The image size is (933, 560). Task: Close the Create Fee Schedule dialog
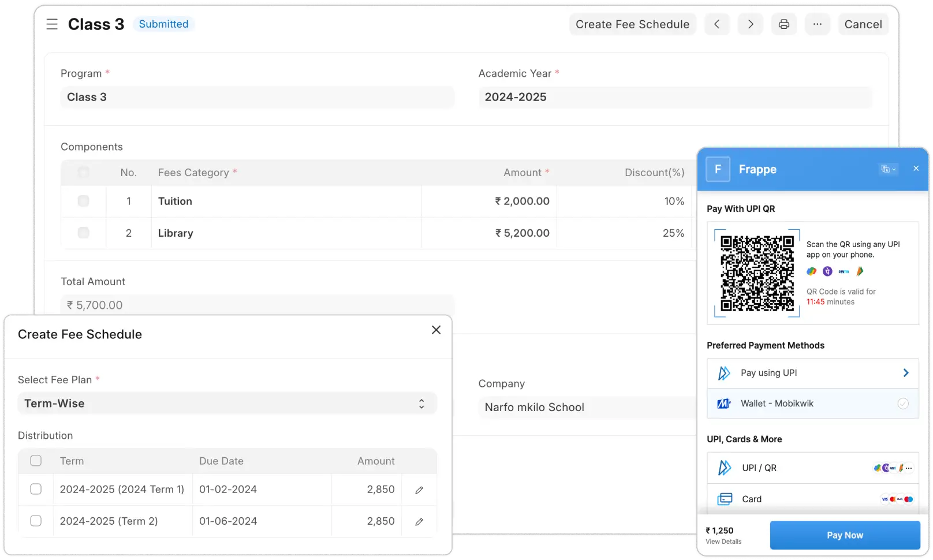coord(436,330)
